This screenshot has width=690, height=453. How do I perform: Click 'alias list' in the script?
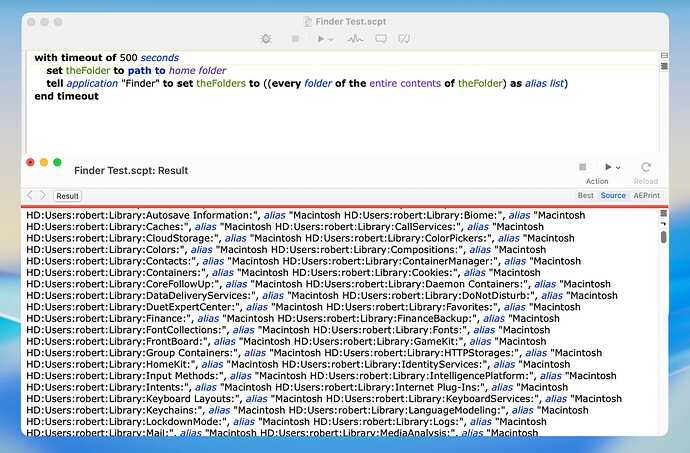(544, 83)
